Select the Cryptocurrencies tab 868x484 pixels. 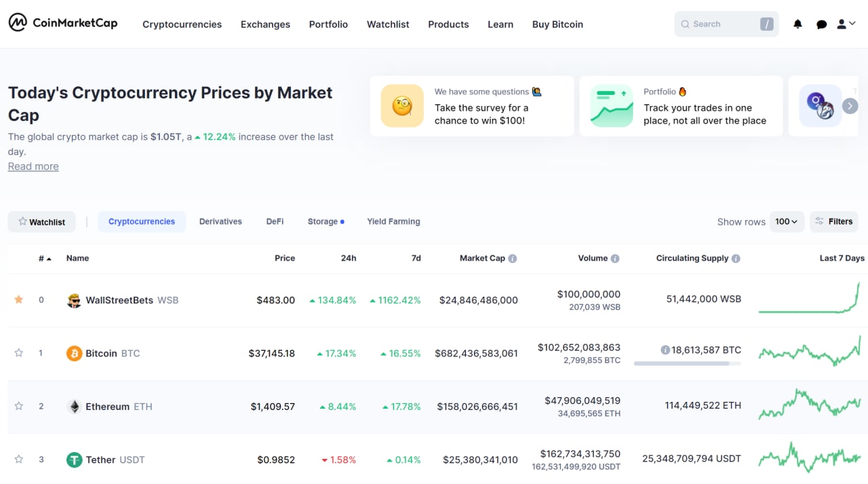click(x=142, y=222)
